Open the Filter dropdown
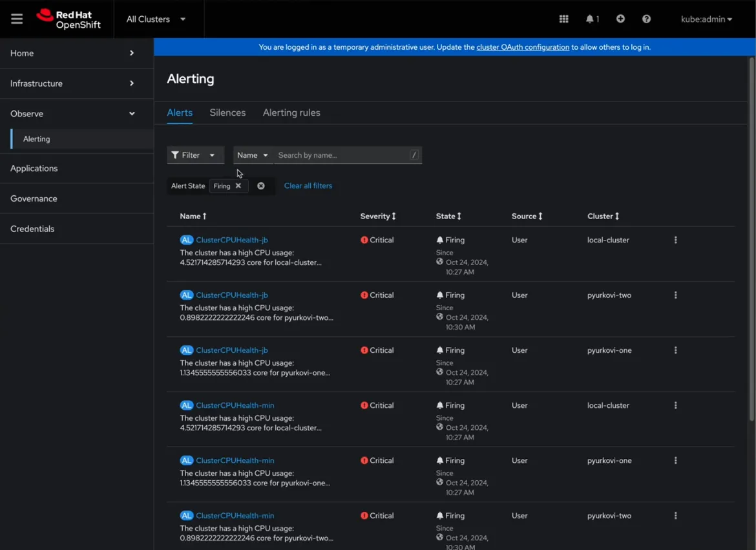The height and width of the screenshot is (550, 756). pyautogui.click(x=195, y=155)
